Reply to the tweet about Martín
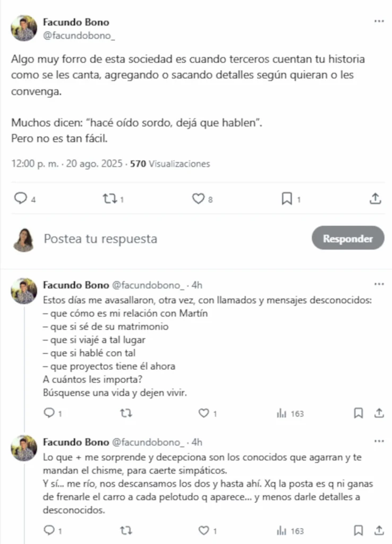 tap(49, 413)
